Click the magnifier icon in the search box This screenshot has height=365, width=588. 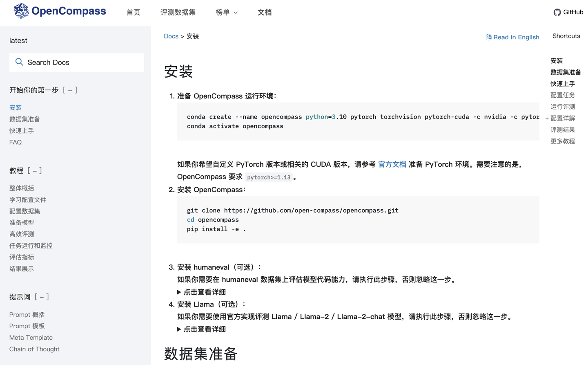tap(19, 62)
